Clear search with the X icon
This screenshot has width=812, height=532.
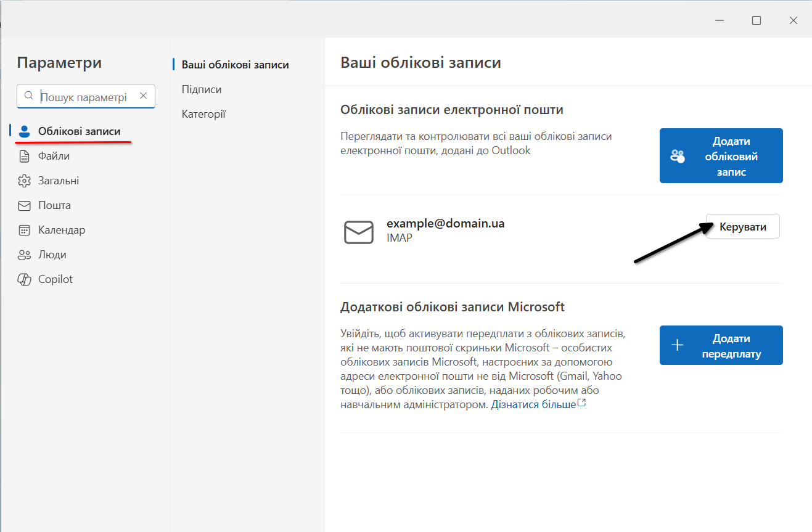144,96
